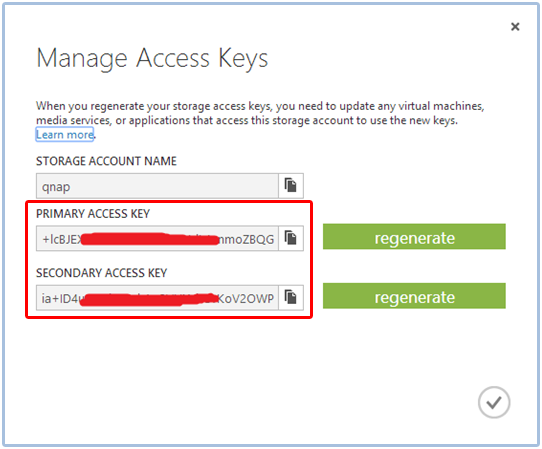Click the STORAGE ACCOUNT NAME label
Screen dimensions: 542x449
click(106, 161)
